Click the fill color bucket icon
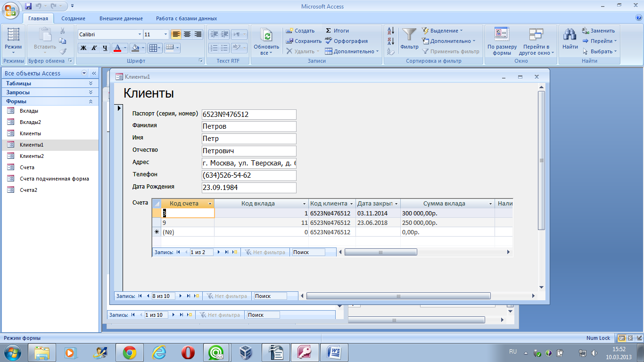This screenshot has width=644, height=362. 135,48
